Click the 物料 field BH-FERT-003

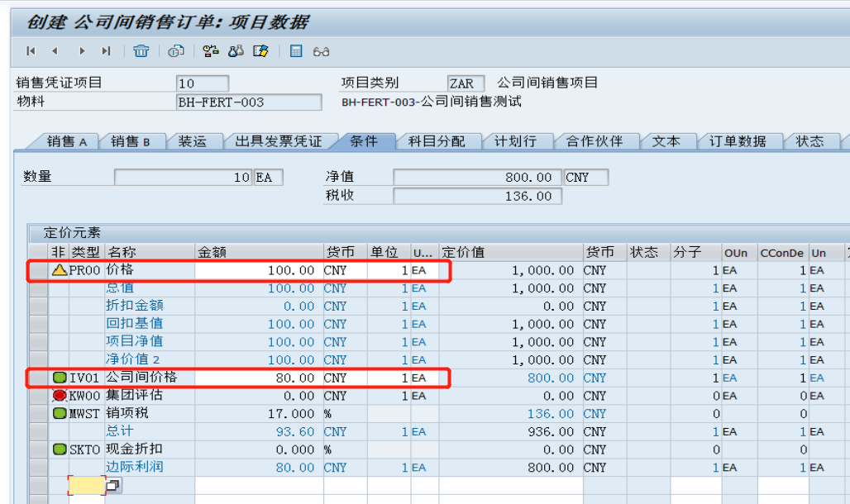pos(249,102)
